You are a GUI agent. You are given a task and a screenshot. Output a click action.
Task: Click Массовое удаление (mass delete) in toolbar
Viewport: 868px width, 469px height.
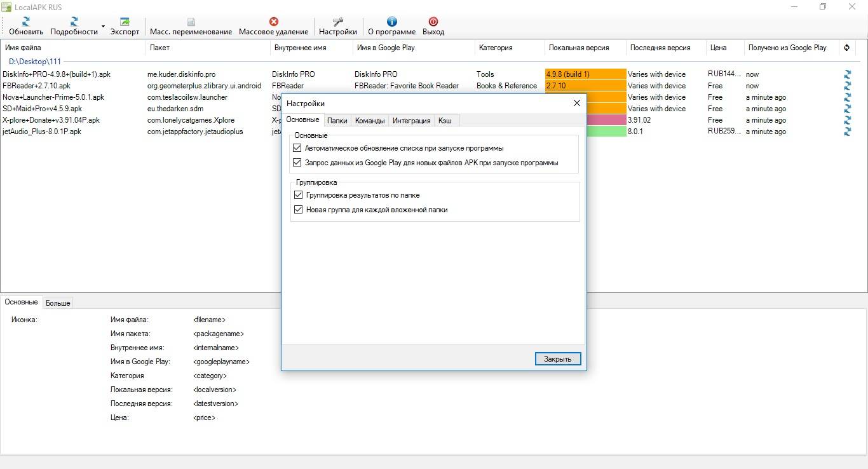point(273,26)
